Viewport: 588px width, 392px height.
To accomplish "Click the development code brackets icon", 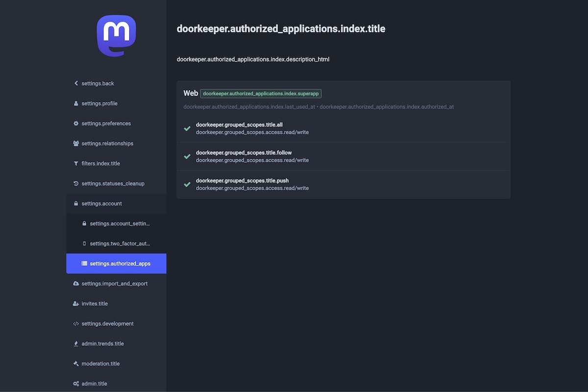I will click(x=76, y=324).
